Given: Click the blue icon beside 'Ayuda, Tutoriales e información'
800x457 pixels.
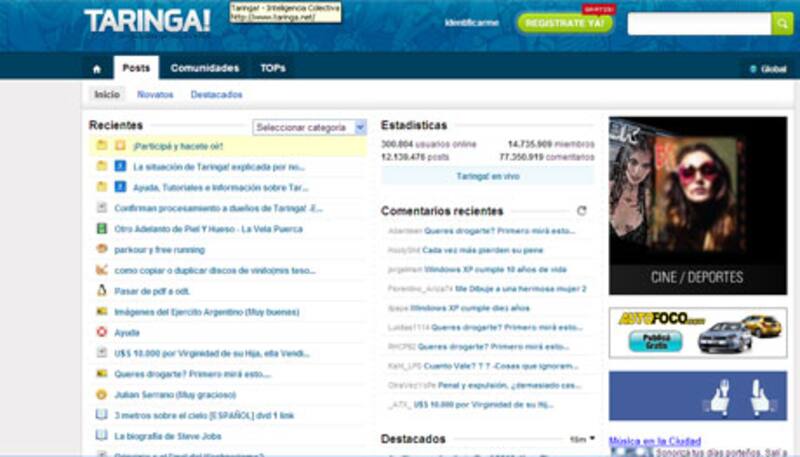Looking at the screenshot, I should 120,187.
